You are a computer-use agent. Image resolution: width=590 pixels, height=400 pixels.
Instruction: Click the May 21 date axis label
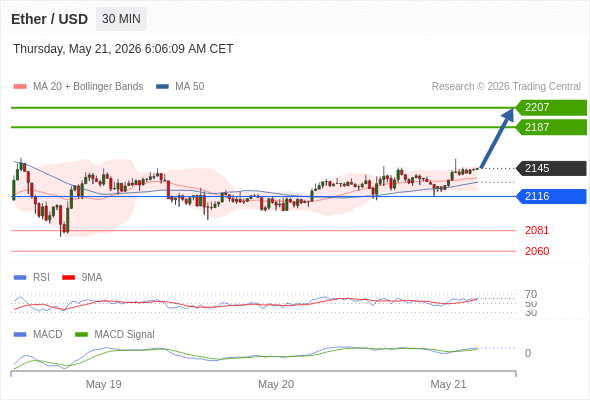pos(448,384)
